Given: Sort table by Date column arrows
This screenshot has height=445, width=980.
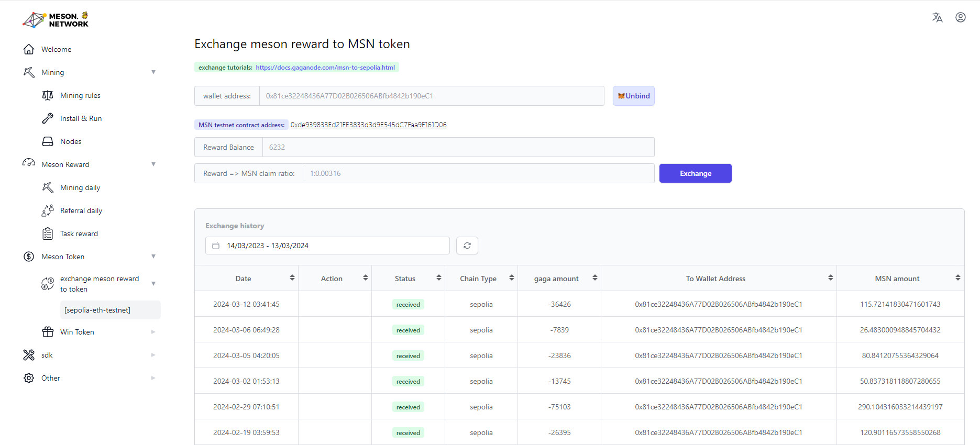Looking at the screenshot, I should click(292, 278).
